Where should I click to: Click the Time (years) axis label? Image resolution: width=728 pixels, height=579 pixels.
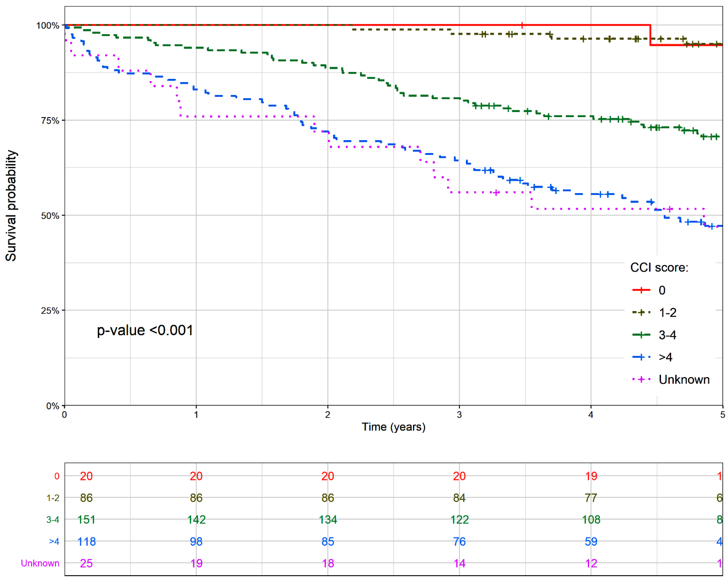pyautogui.click(x=393, y=427)
